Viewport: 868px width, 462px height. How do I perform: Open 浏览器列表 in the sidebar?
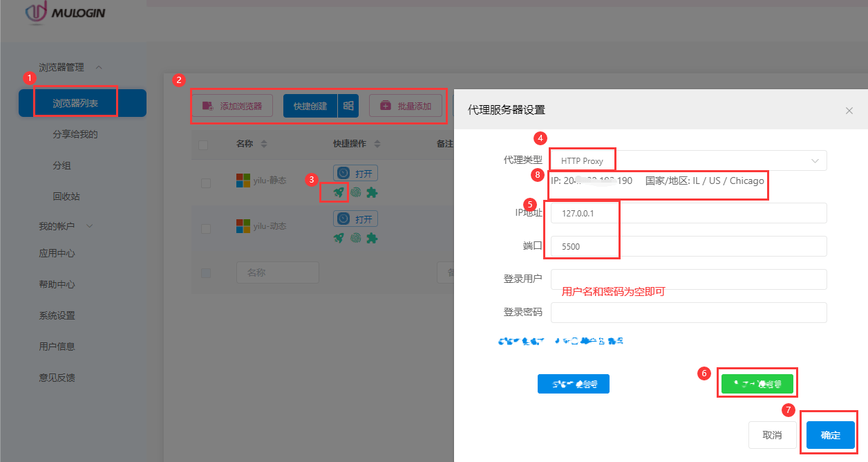pyautogui.click(x=82, y=103)
